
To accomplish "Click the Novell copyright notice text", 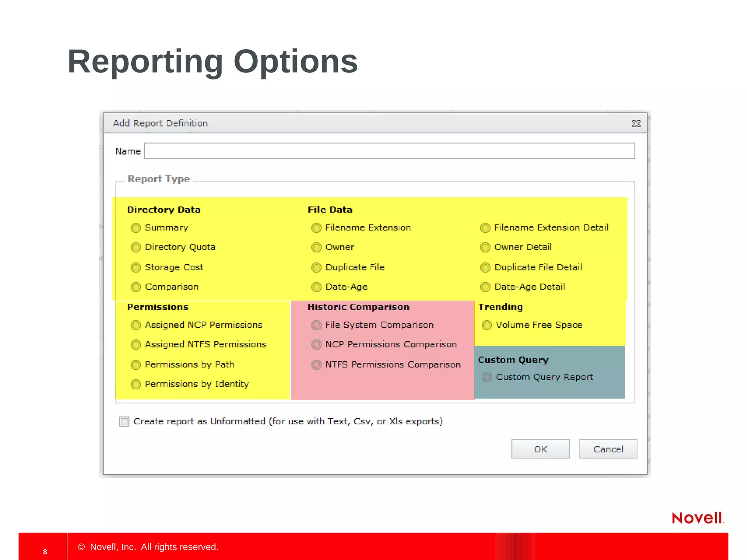I will tap(148, 547).
